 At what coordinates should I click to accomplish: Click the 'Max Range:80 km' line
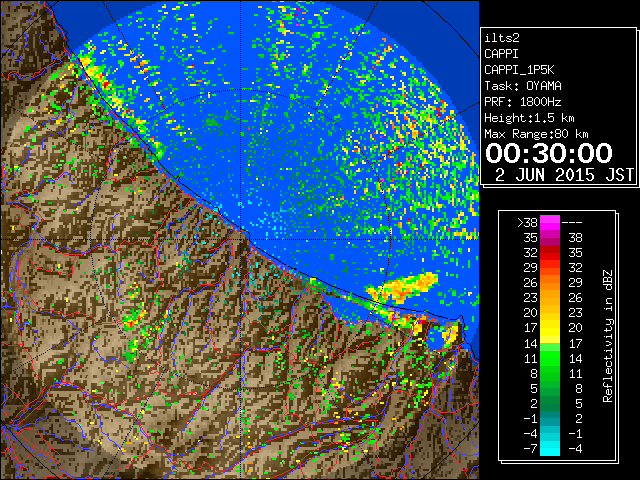point(536,134)
